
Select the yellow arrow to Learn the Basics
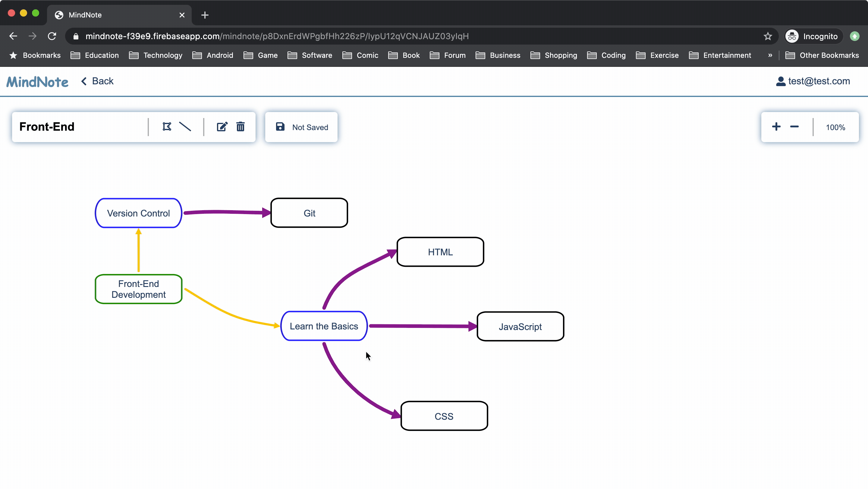pyautogui.click(x=232, y=315)
